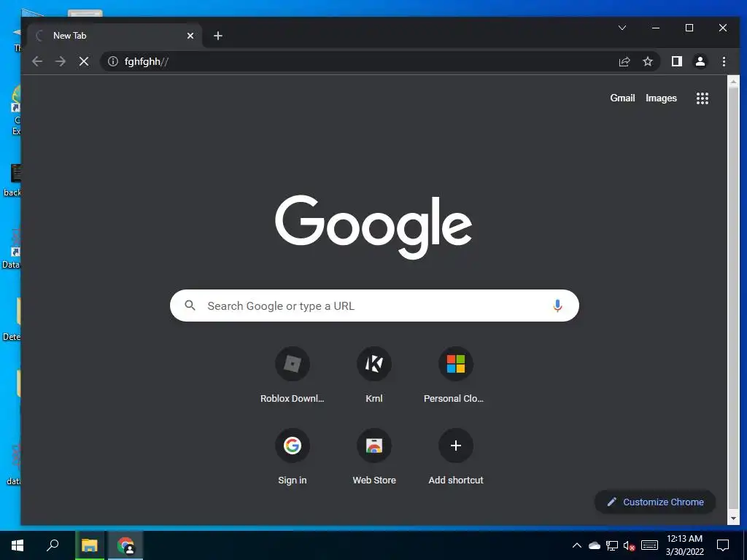Click the Google logo
Screen dimensions: 747x560
coord(373,226)
